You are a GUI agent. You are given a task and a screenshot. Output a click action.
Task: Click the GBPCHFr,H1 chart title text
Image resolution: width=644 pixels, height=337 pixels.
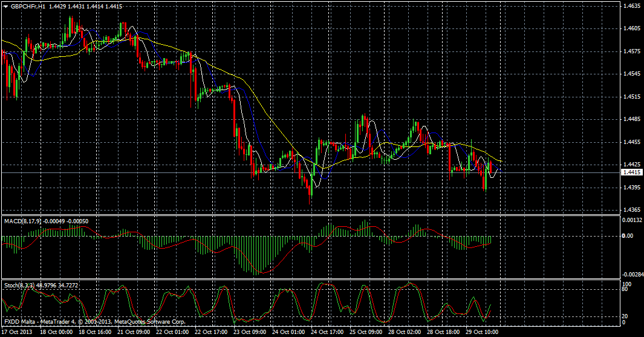pyautogui.click(x=28, y=5)
